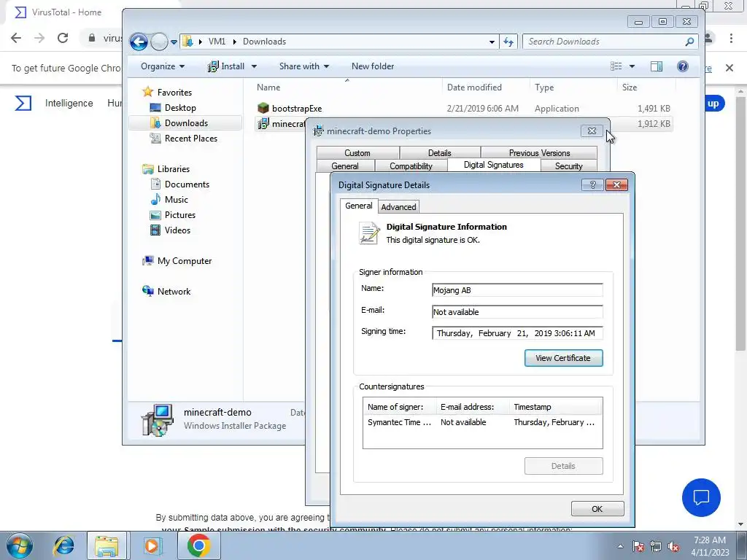Screen dimensions: 747x560
Task: Sort files by Date modified column
Action: (474, 87)
